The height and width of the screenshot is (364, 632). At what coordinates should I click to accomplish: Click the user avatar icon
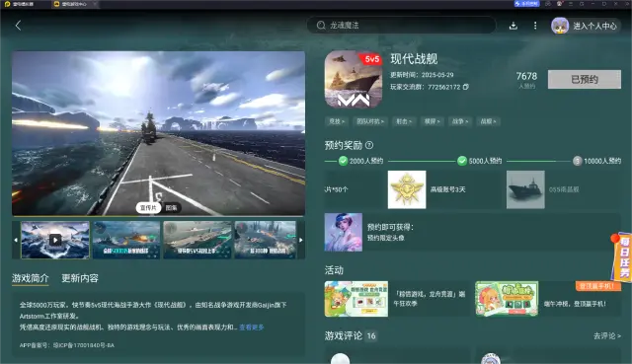pos(560,26)
